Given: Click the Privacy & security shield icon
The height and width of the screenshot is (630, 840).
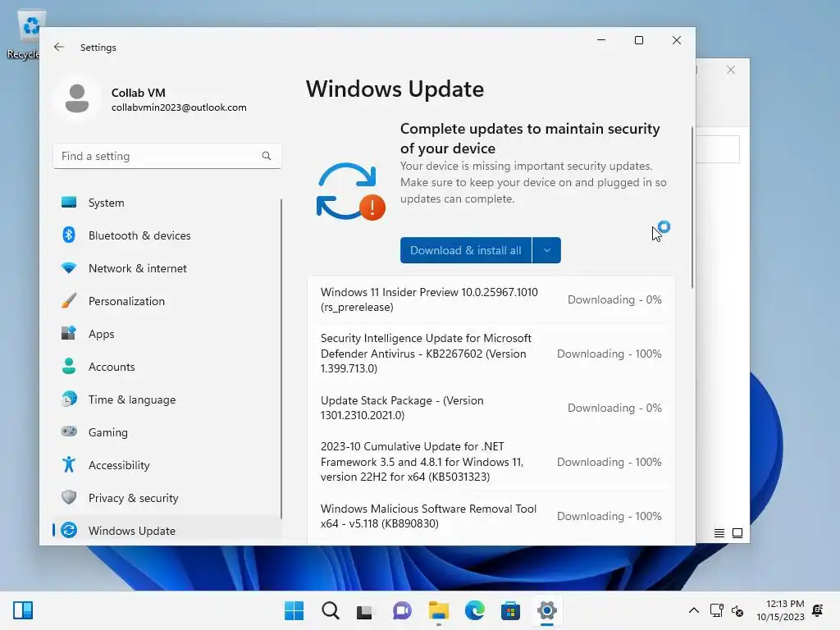Looking at the screenshot, I should pos(69,497).
